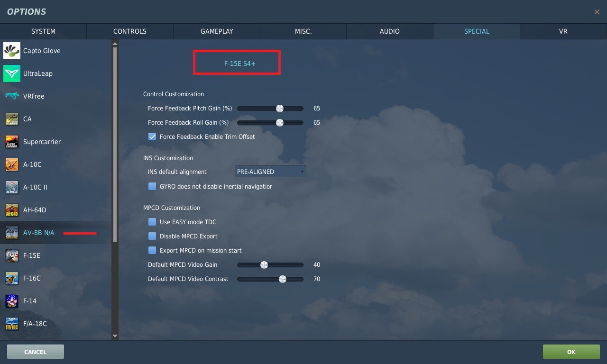Click the Video Gain value 40

click(x=317, y=264)
